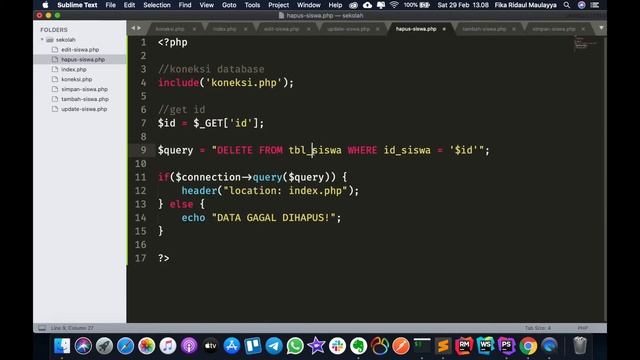
Task: Open Apple TV app in dock
Action: 210,346
